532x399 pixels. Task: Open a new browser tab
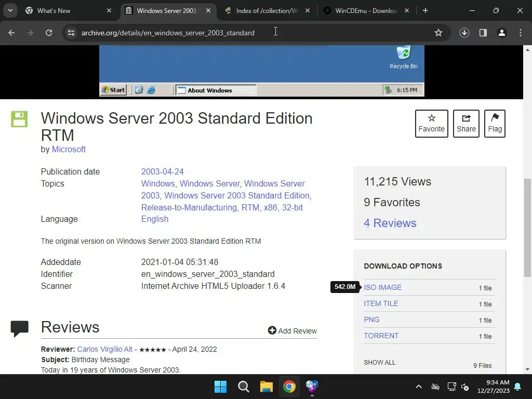tap(425, 10)
